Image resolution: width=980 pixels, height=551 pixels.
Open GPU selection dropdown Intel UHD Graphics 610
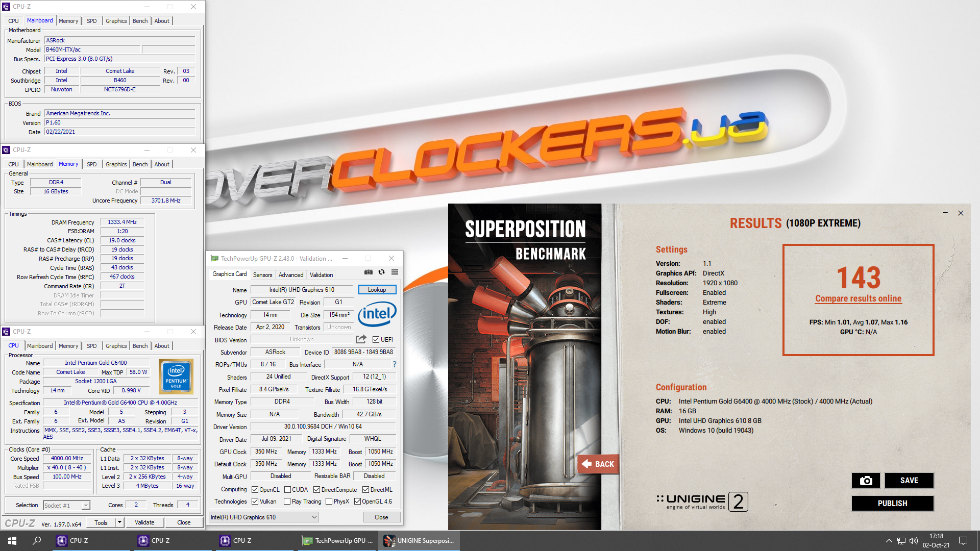(264, 517)
